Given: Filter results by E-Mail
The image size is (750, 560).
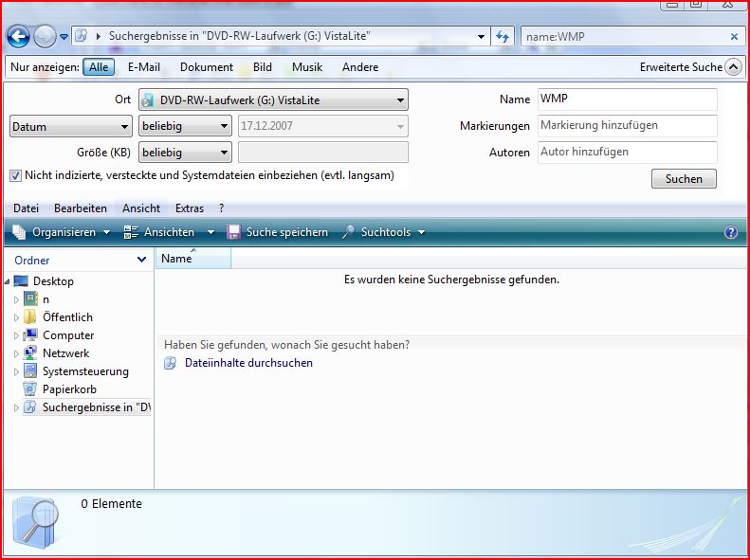Looking at the screenshot, I should click(144, 67).
